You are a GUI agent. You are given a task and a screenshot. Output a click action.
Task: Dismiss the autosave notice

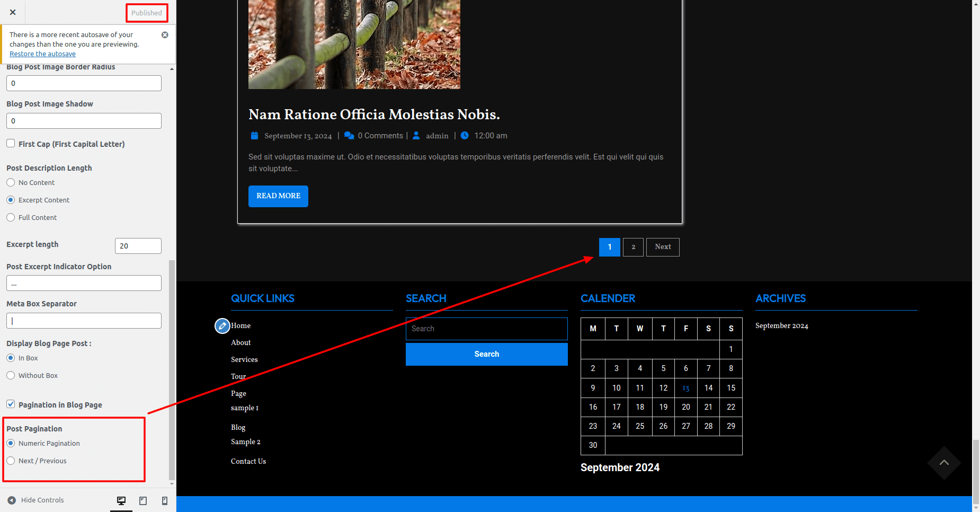(x=165, y=35)
